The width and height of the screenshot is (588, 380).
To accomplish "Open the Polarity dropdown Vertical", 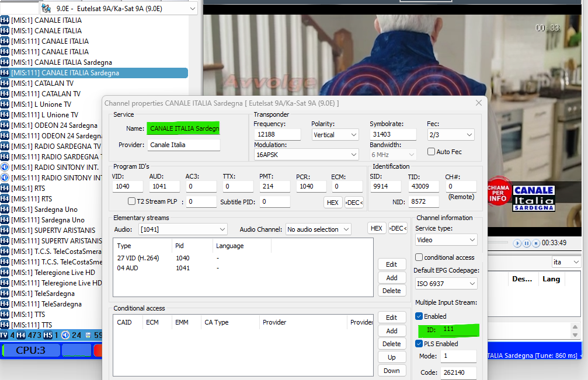I will (335, 134).
